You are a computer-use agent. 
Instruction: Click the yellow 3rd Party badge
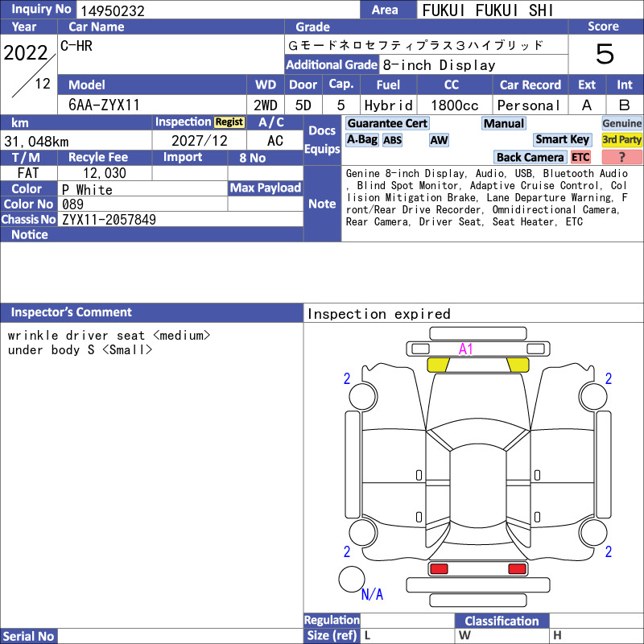(x=621, y=139)
